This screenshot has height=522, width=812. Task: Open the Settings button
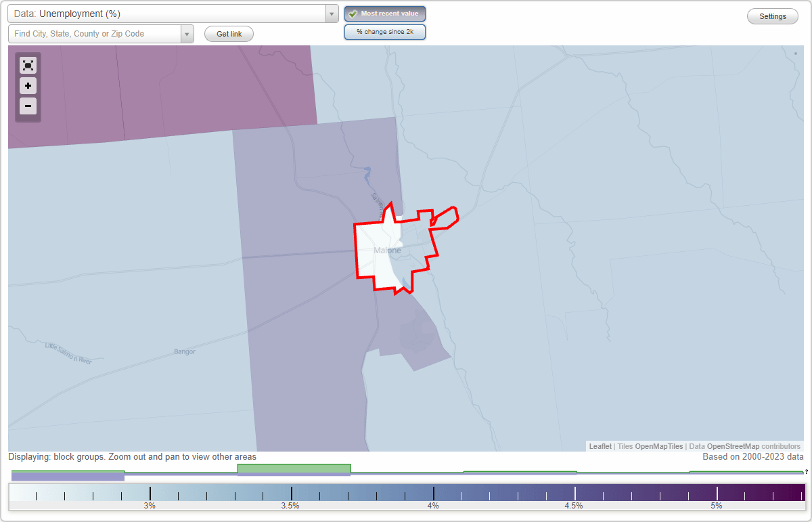click(x=772, y=16)
